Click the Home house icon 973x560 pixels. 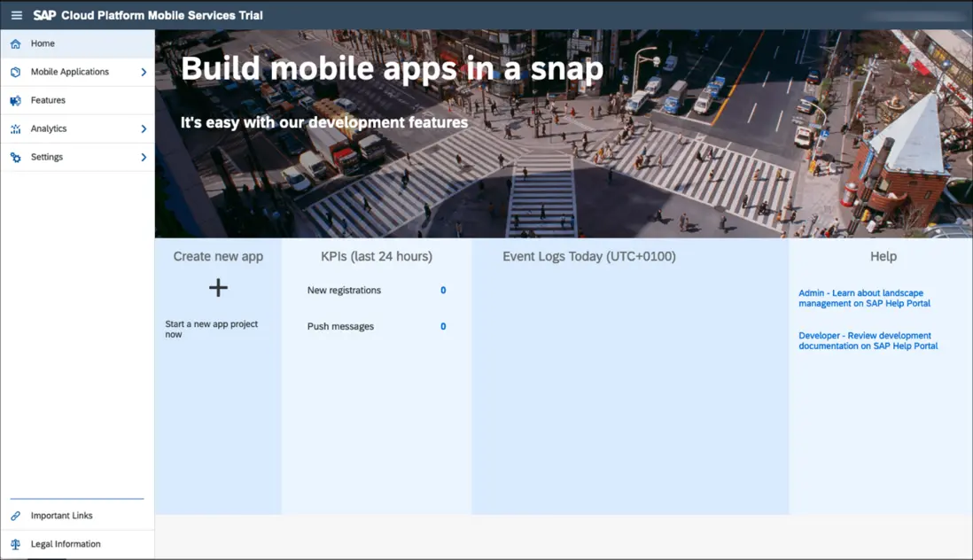coord(15,43)
